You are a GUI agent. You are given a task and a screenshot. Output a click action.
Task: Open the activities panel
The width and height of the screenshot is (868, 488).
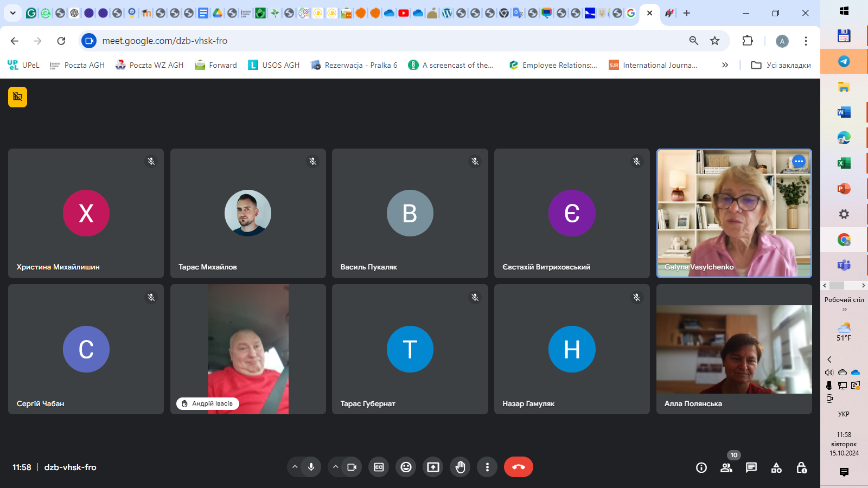[x=776, y=467]
